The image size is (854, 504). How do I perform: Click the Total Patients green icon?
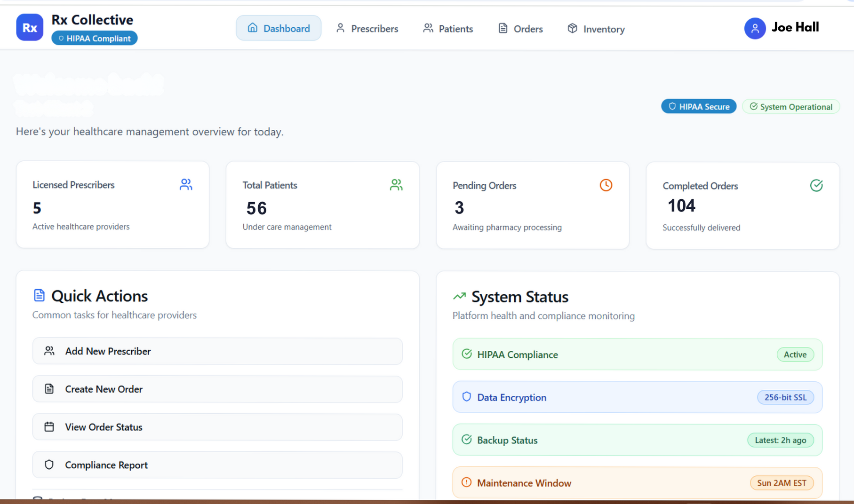[396, 185]
